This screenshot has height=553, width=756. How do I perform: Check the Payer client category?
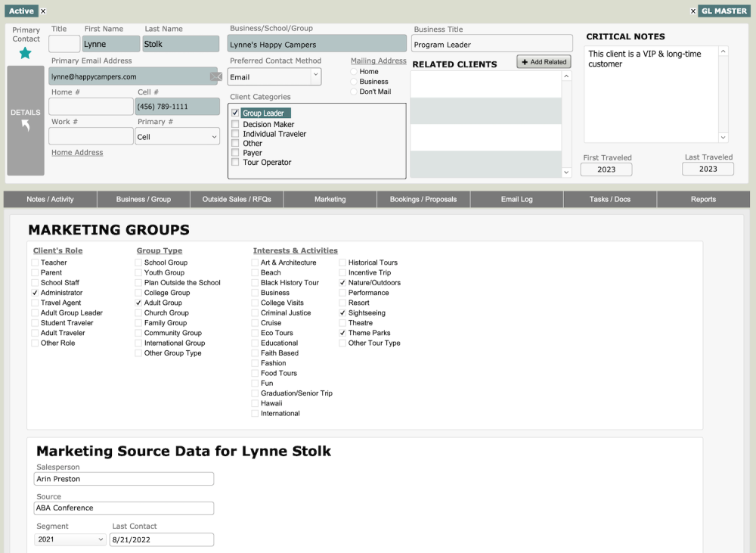235,153
